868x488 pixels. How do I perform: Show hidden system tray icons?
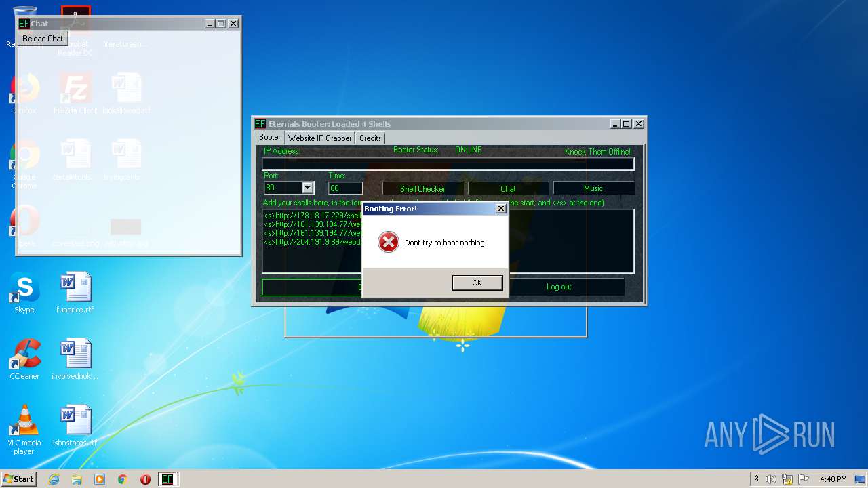(756, 479)
